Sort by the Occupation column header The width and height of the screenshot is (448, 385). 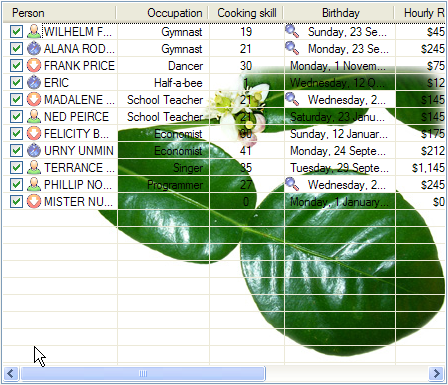pos(162,13)
